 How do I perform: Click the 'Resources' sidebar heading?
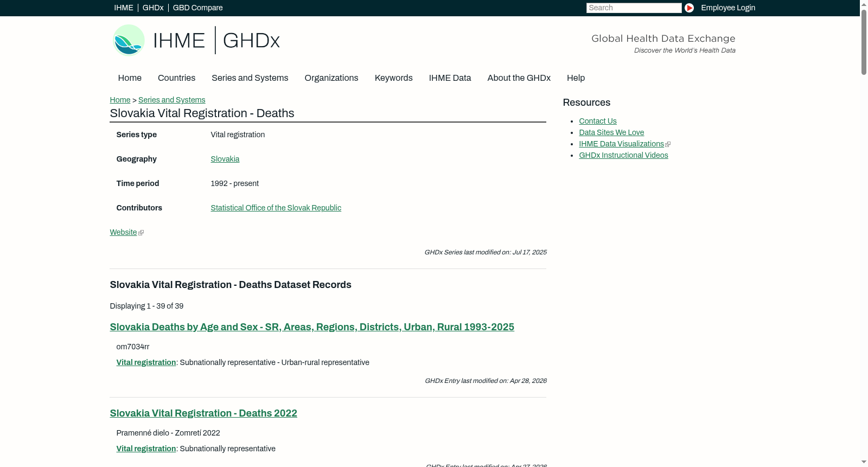pyautogui.click(x=586, y=103)
